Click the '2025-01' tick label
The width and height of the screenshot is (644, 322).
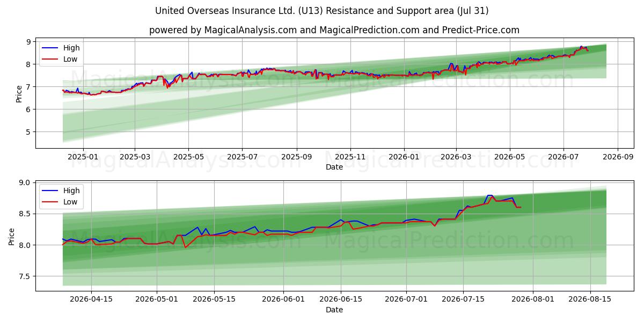coord(83,157)
